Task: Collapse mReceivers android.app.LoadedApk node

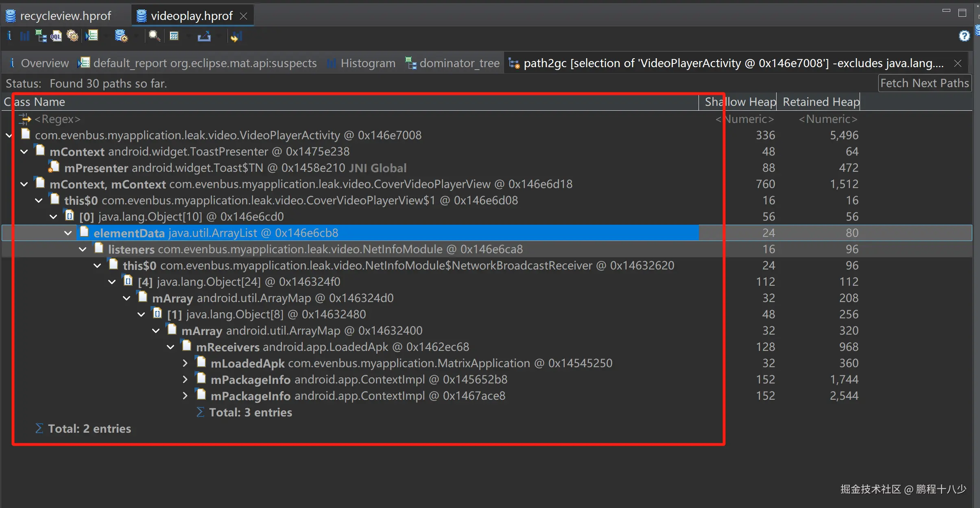Action: [170, 347]
